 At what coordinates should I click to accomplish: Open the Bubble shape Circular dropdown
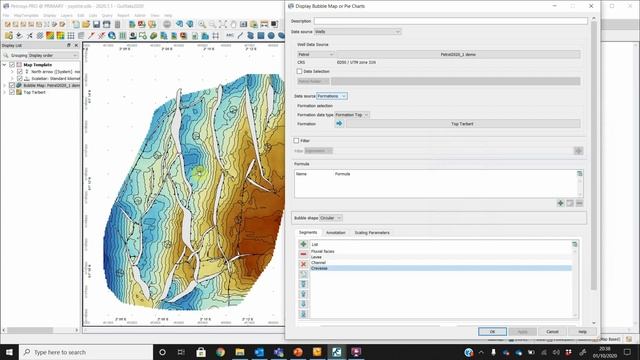point(331,218)
